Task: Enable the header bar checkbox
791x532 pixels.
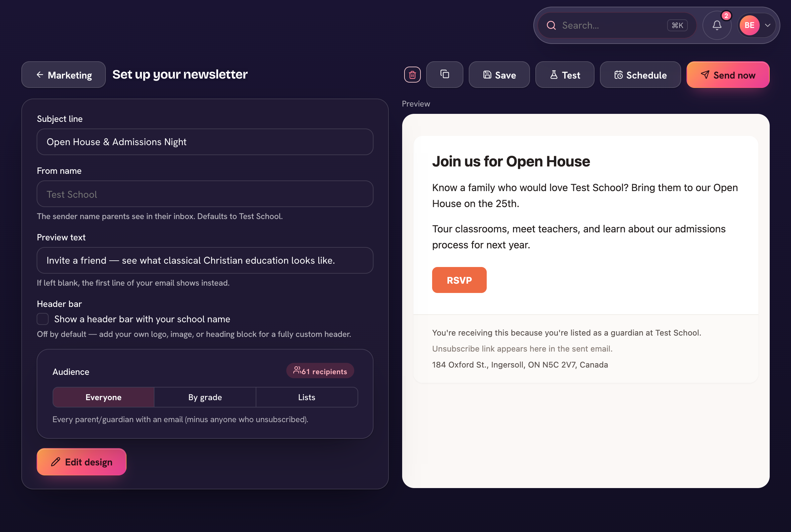Action: (43, 319)
